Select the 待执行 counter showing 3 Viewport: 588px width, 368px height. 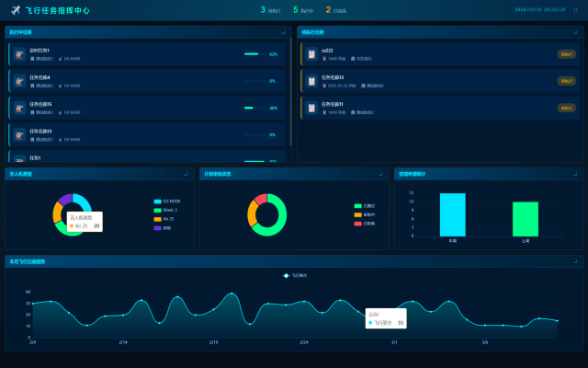click(270, 10)
